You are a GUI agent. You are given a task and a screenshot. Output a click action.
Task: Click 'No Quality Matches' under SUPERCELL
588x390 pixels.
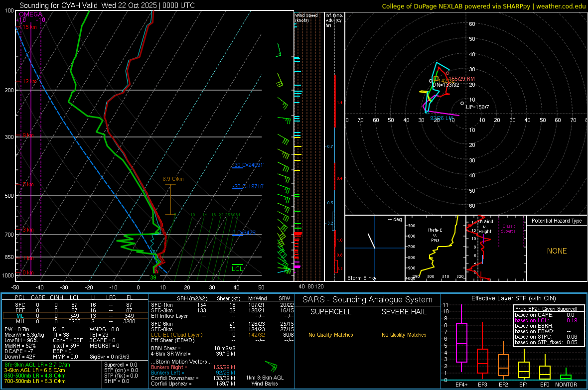pyautogui.click(x=331, y=335)
